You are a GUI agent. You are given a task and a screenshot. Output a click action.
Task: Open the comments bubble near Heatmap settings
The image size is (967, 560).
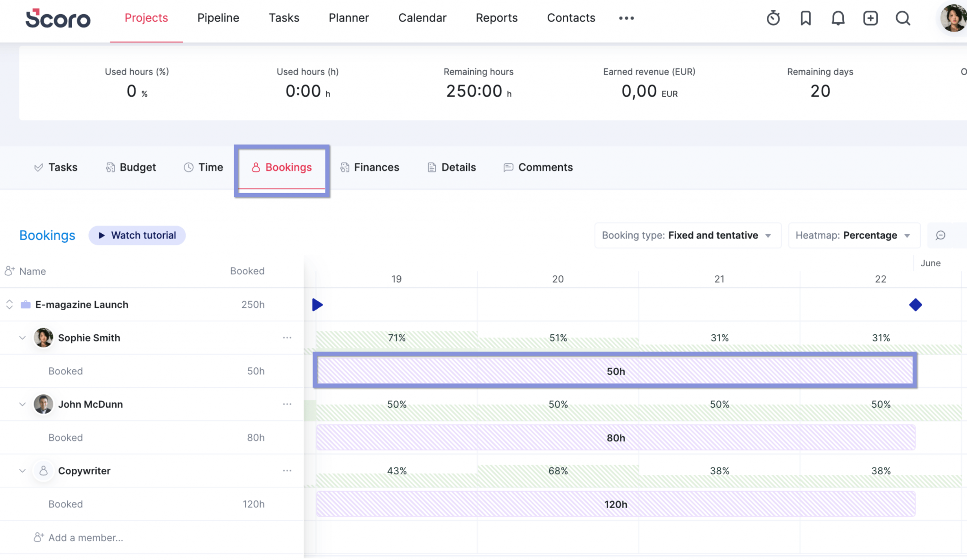942,235
